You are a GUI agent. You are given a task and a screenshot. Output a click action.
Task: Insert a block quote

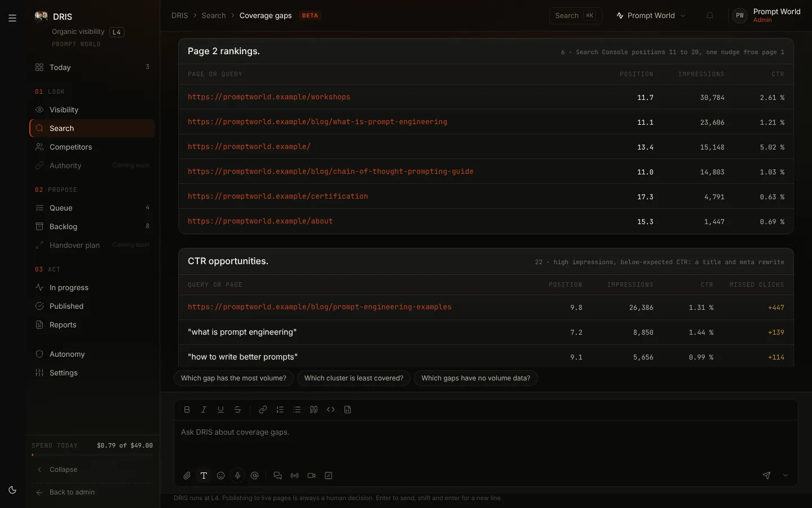[x=314, y=410]
